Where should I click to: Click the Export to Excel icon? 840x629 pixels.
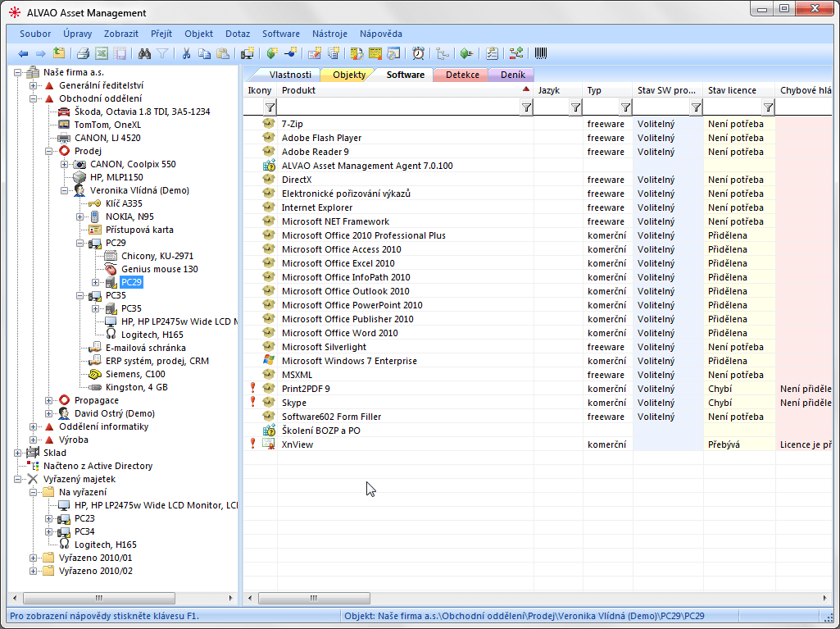[102, 53]
